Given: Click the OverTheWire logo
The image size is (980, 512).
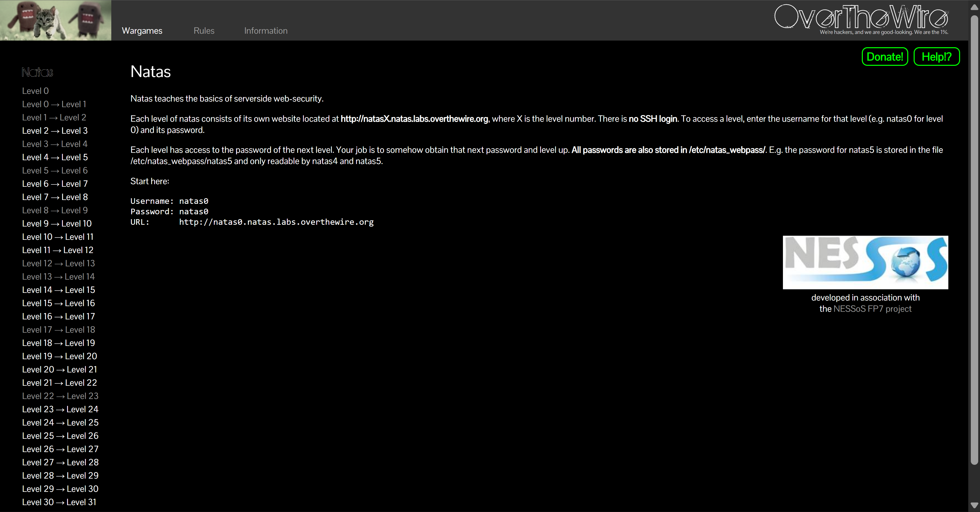Looking at the screenshot, I should (861, 18).
